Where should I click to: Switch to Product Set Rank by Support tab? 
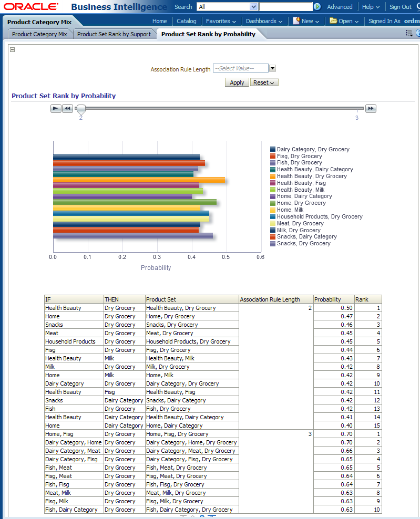pyautogui.click(x=114, y=34)
